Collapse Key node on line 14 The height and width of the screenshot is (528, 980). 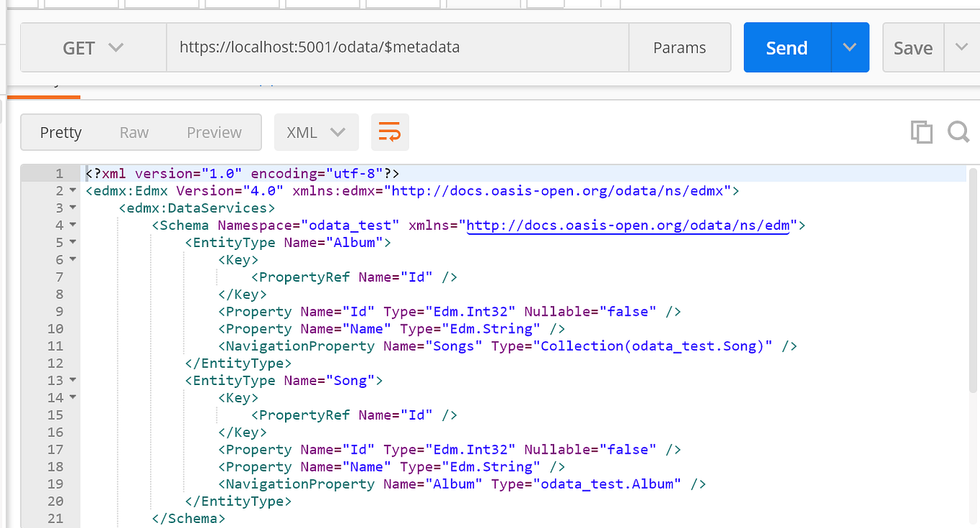click(72, 398)
